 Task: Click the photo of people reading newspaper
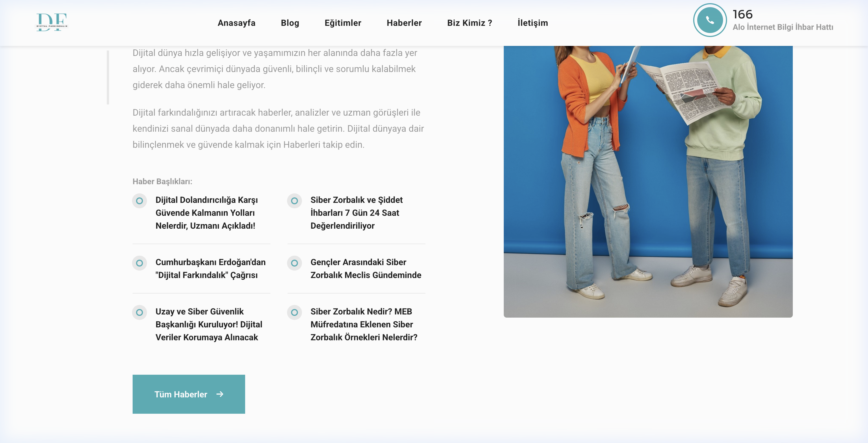pyautogui.click(x=648, y=182)
